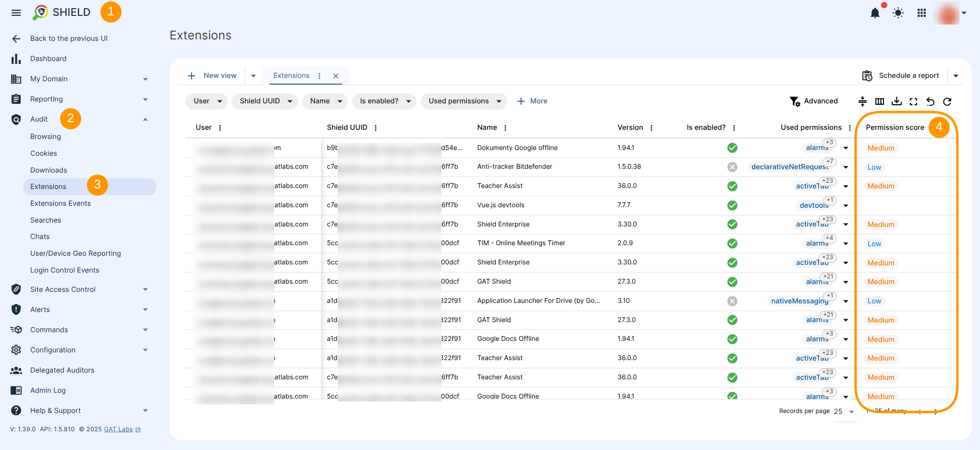Open Browsing audit page
This screenshot has width=980, height=450.
[x=46, y=137]
